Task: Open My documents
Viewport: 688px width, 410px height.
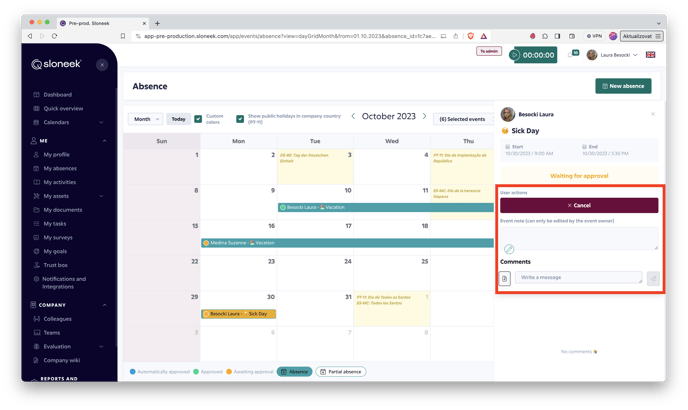Action: pyautogui.click(x=63, y=210)
